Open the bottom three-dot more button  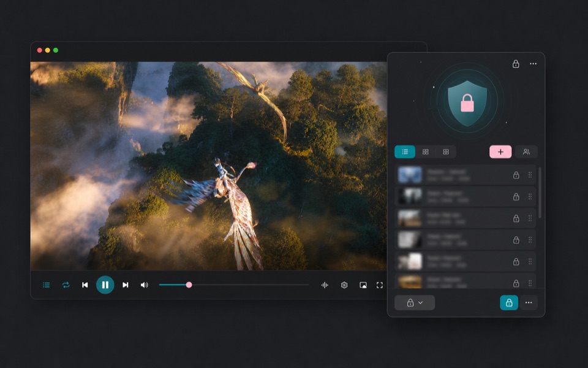pos(529,302)
